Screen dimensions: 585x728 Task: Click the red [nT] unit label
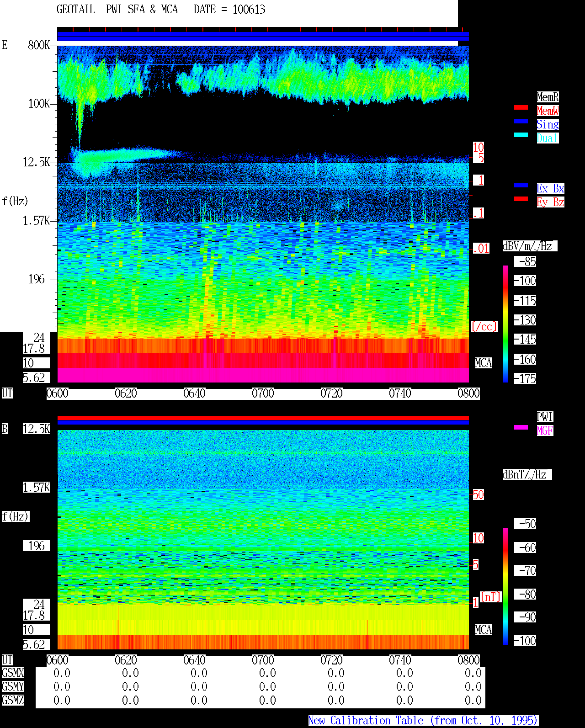pos(491,597)
